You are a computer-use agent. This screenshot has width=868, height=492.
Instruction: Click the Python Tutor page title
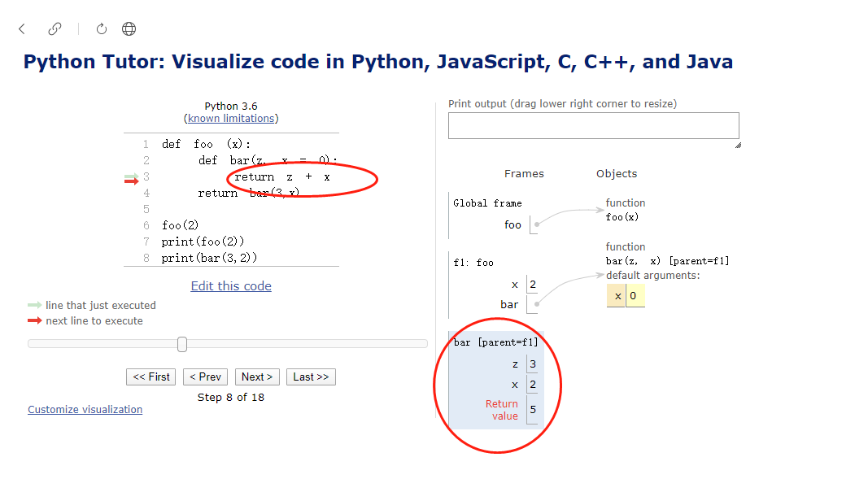(378, 62)
